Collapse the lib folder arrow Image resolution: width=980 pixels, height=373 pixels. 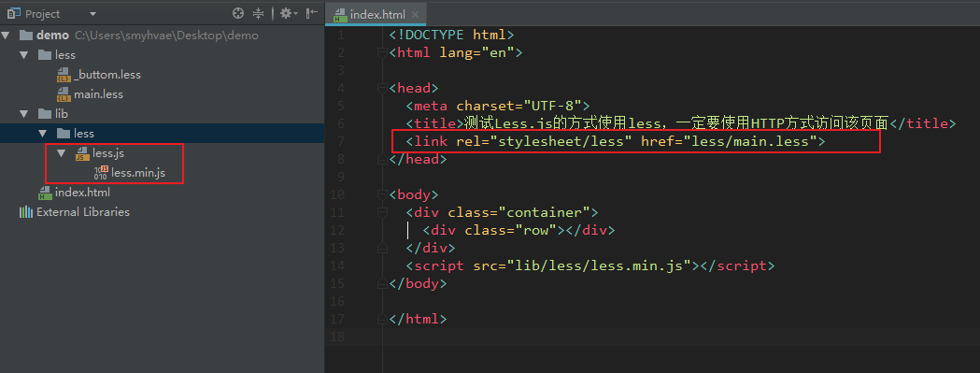pyautogui.click(x=23, y=113)
